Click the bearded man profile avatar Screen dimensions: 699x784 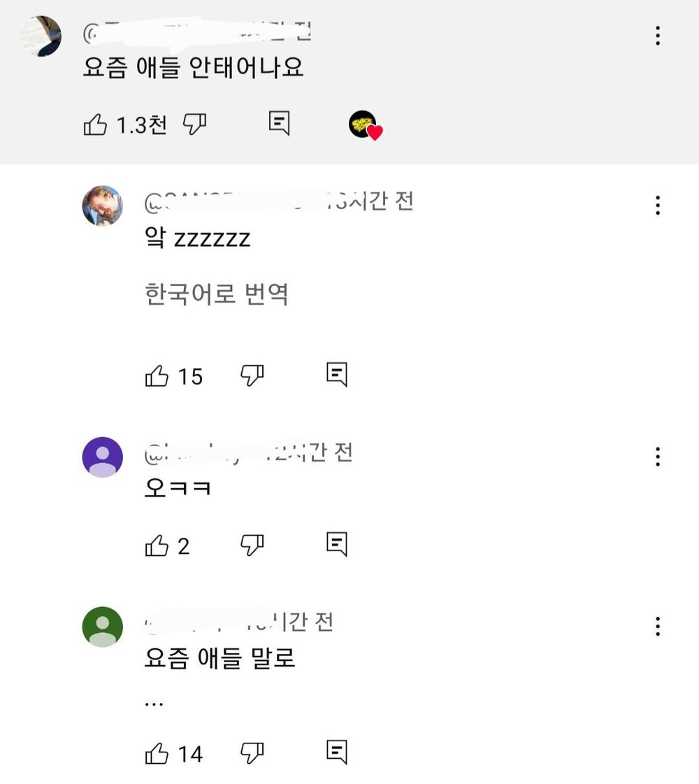pyautogui.click(x=103, y=206)
